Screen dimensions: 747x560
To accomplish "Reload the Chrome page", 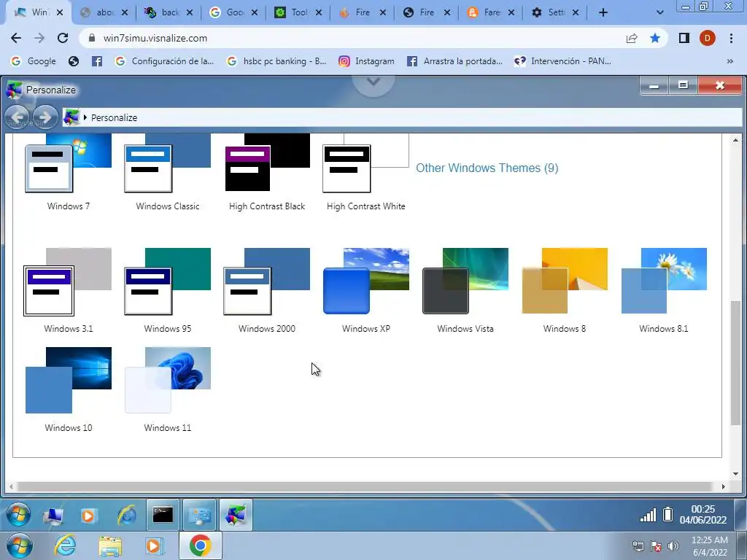I will [x=63, y=38].
